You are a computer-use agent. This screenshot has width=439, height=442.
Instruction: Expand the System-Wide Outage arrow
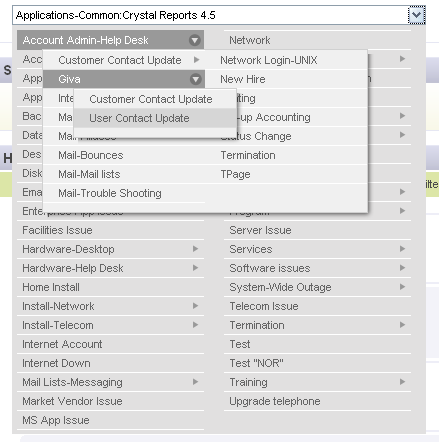tap(403, 287)
